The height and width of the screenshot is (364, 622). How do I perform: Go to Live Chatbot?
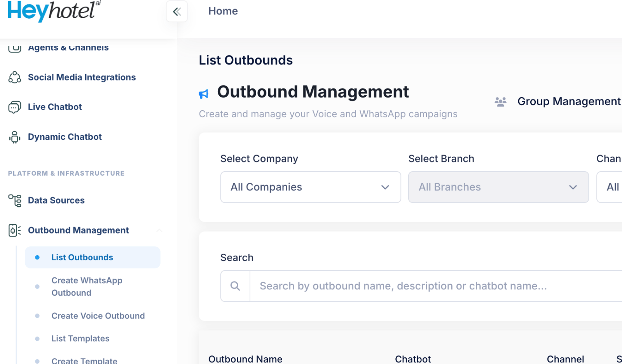[55, 107]
